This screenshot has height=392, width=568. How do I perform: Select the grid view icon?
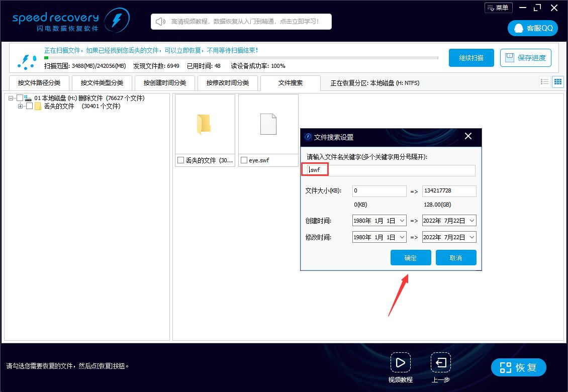point(558,81)
